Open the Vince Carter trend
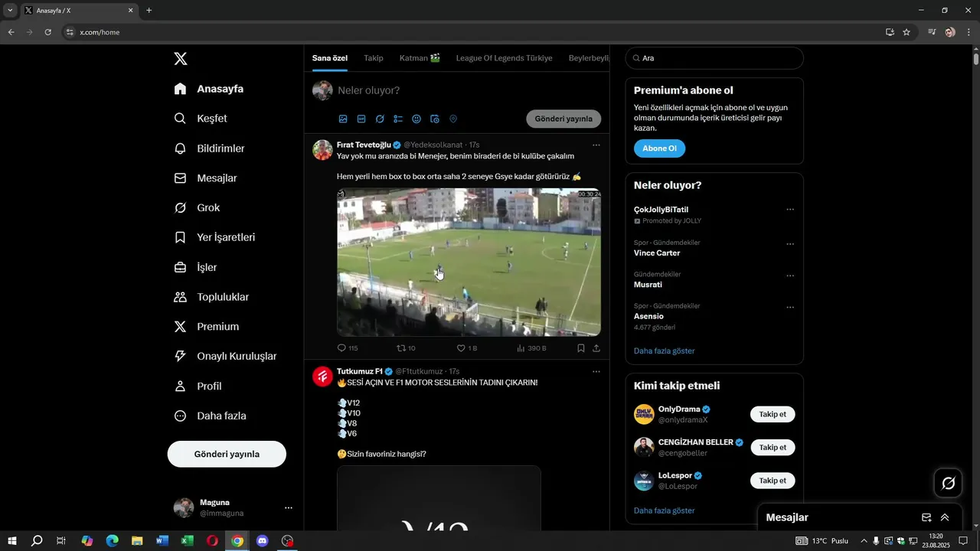This screenshot has width=980, height=551. [x=657, y=253]
